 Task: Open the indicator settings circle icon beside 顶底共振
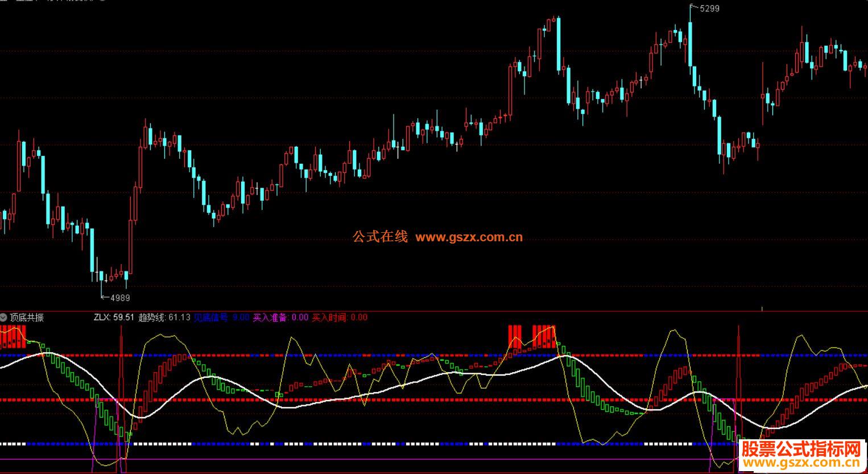4,318
